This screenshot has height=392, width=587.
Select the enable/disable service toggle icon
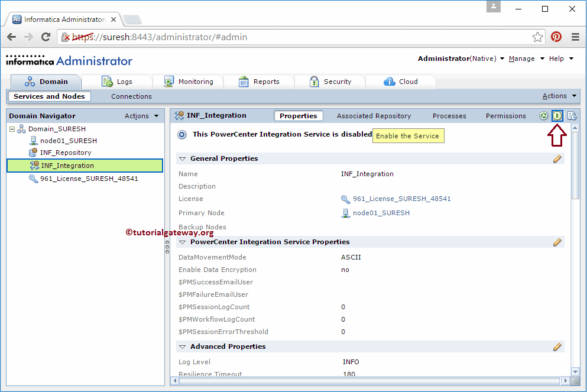pyautogui.click(x=557, y=115)
